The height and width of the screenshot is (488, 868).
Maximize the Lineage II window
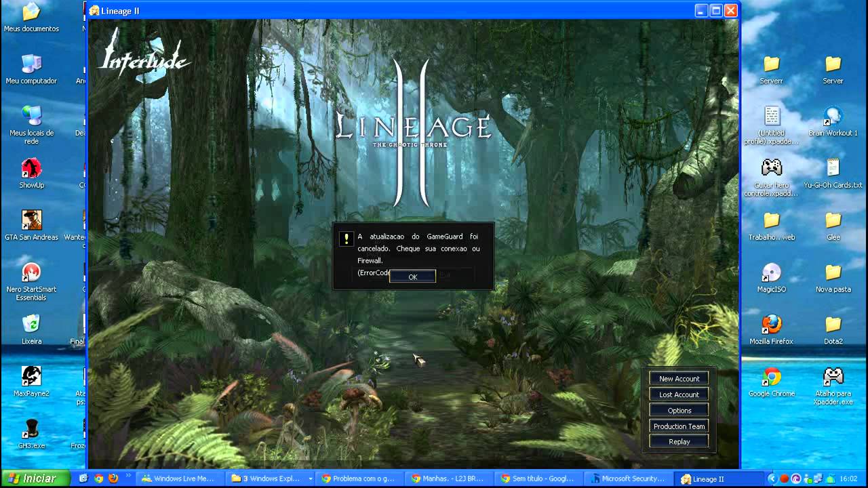coord(716,11)
